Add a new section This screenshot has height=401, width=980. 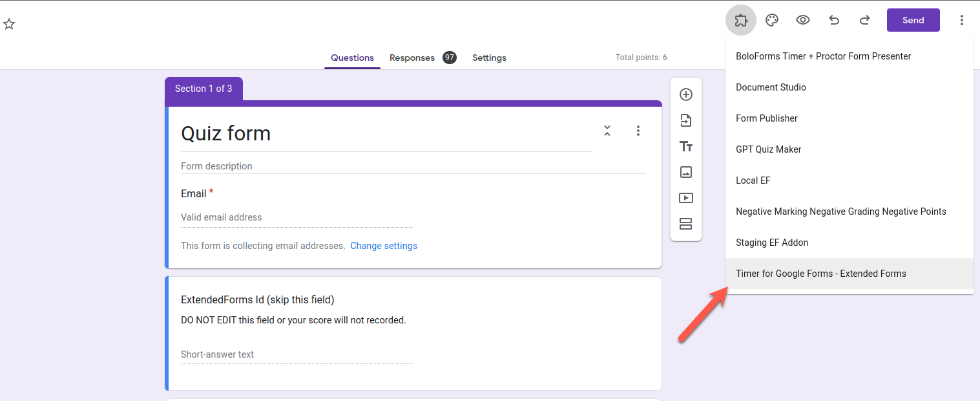[x=686, y=224]
